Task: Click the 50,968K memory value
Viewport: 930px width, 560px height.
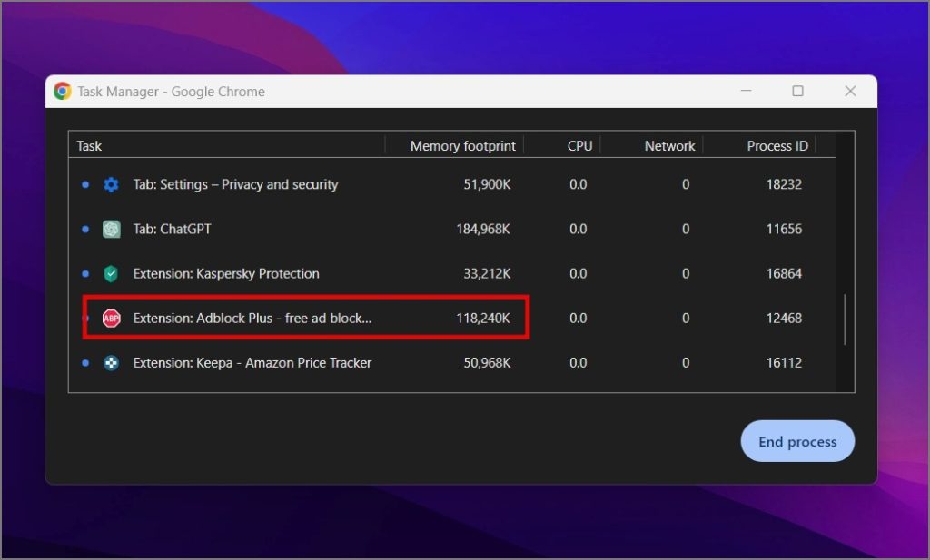Action: (487, 363)
